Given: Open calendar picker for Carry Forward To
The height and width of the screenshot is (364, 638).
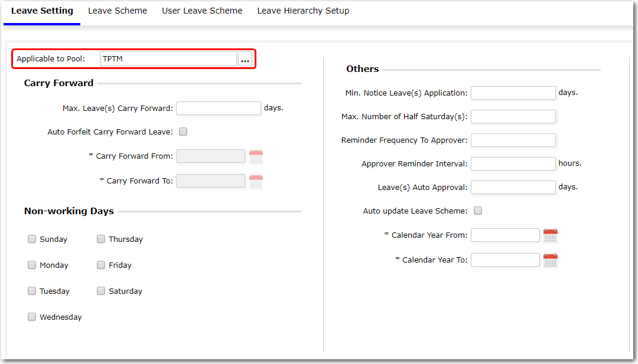Looking at the screenshot, I should point(256,181).
